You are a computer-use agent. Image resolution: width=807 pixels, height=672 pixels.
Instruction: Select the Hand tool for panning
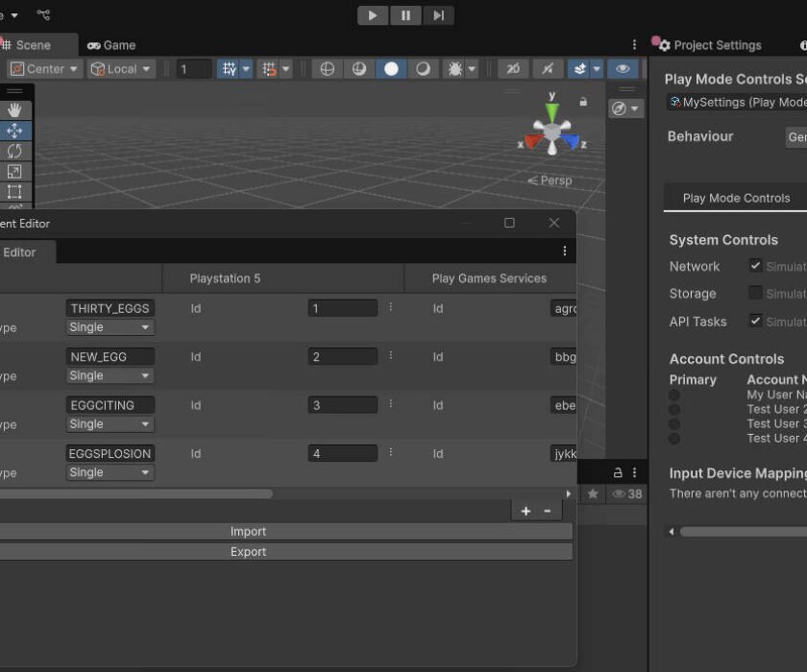coord(13,108)
